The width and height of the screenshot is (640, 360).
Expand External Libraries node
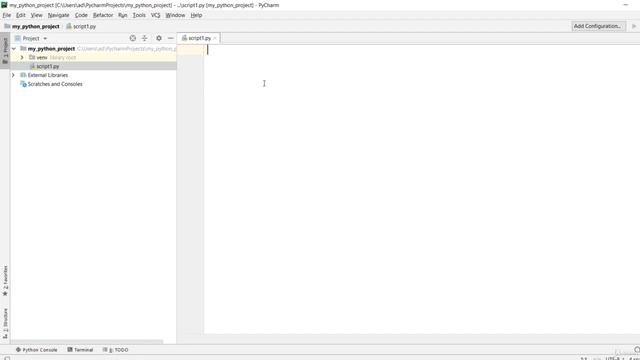click(13, 75)
